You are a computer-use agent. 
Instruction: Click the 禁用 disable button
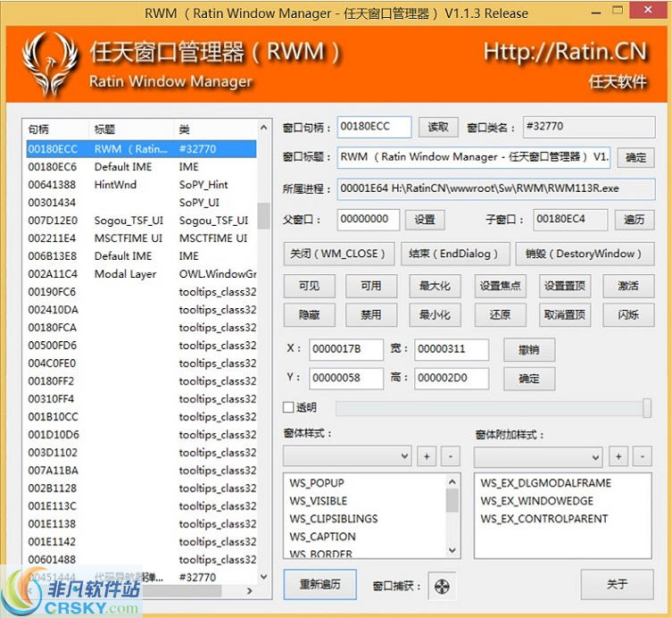[371, 315]
